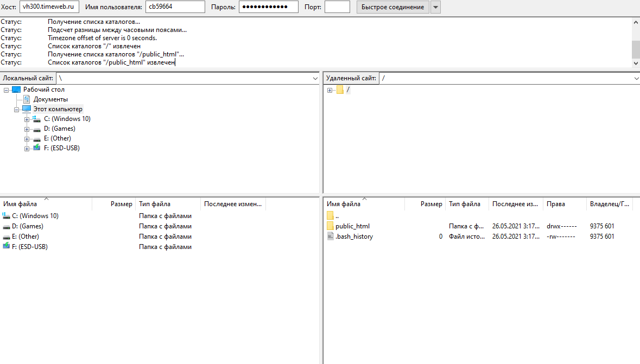Click the message log scroll down arrow
This screenshot has height=364, width=640.
(636, 63)
